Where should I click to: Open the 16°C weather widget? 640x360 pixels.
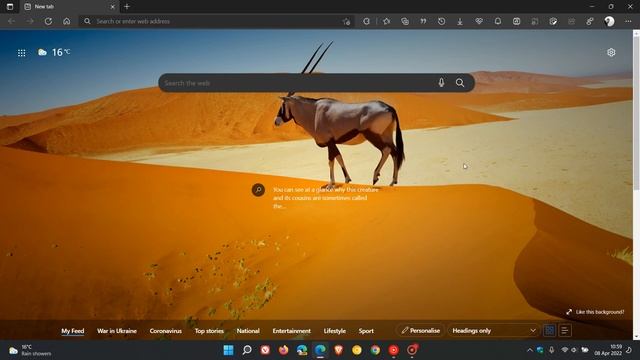[54, 52]
